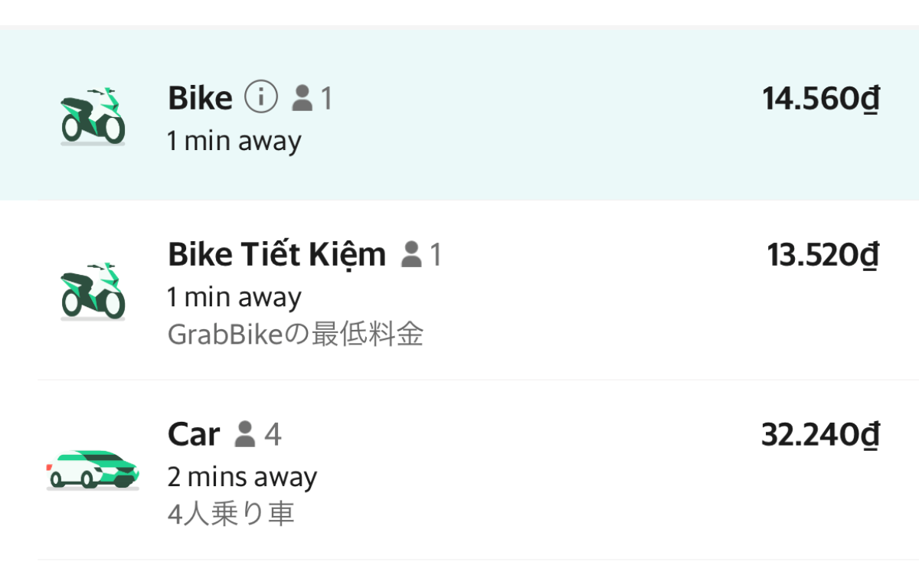Tap "1 min away" under Bike
The height and width of the screenshot is (588, 919).
234,141
